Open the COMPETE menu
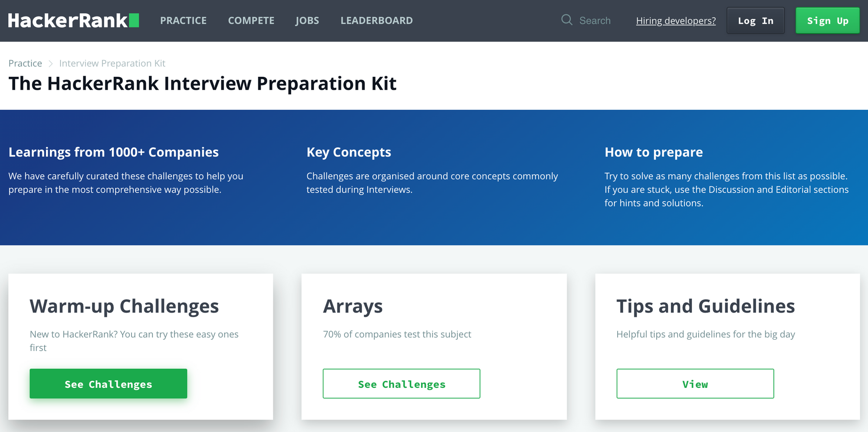Viewport: 868px width, 432px height. (251, 20)
